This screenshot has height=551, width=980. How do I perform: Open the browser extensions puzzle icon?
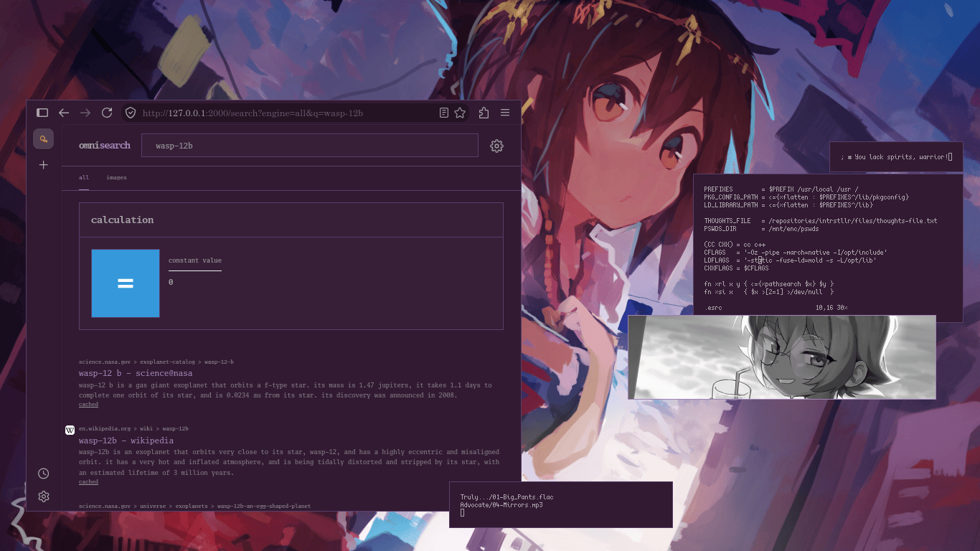pyautogui.click(x=484, y=113)
